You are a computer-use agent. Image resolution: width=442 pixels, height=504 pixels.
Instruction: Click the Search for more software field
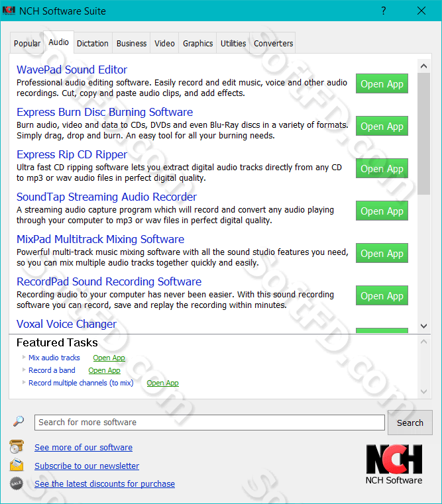[x=209, y=423]
